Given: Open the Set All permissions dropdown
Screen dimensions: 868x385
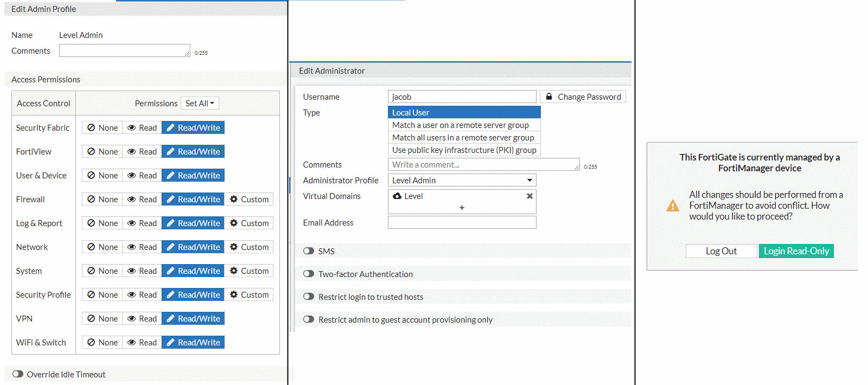Looking at the screenshot, I should tap(200, 103).
